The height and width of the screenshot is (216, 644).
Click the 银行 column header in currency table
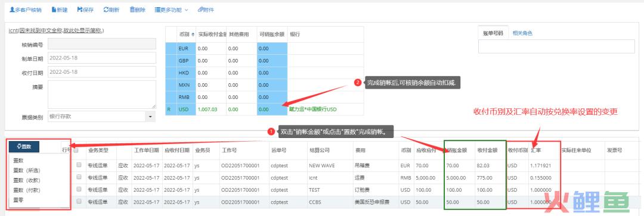pos(326,35)
